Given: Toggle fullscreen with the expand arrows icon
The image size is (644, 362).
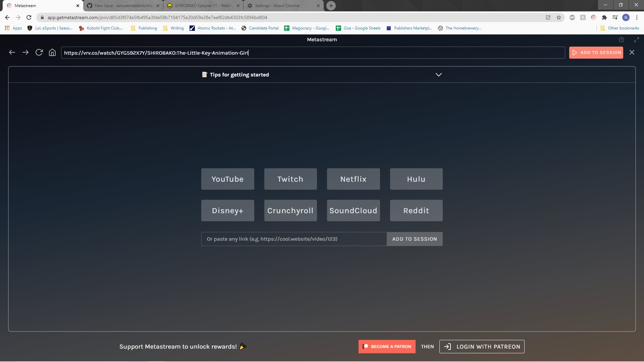Looking at the screenshot, I should tap(637, 40).
